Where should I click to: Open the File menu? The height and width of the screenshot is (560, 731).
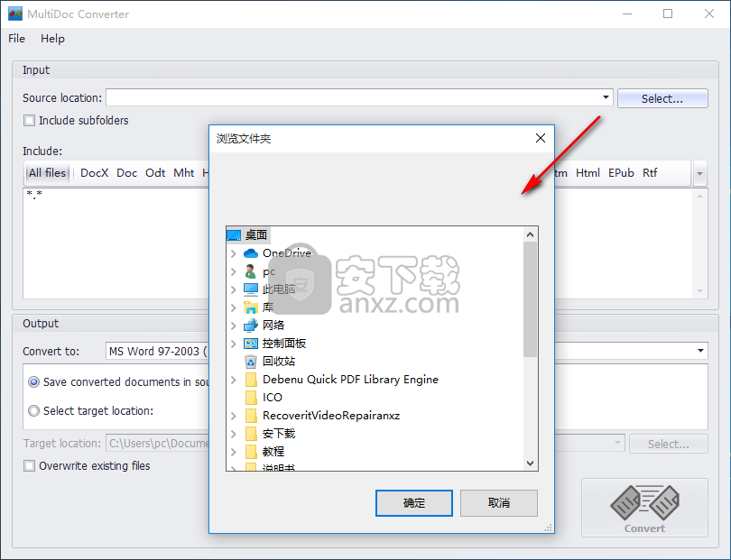click(x=17, y=39)
